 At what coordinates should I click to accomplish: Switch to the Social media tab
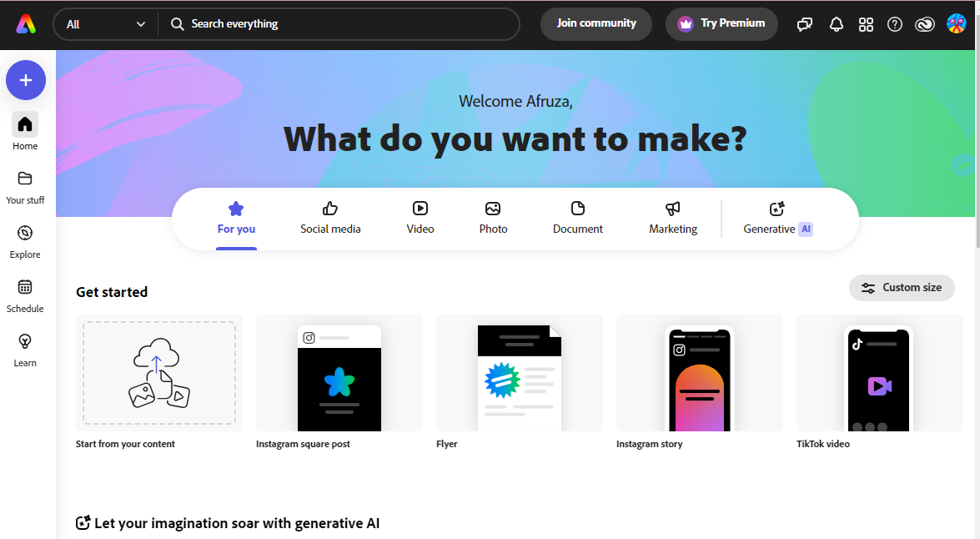click(x=330, y=218)
